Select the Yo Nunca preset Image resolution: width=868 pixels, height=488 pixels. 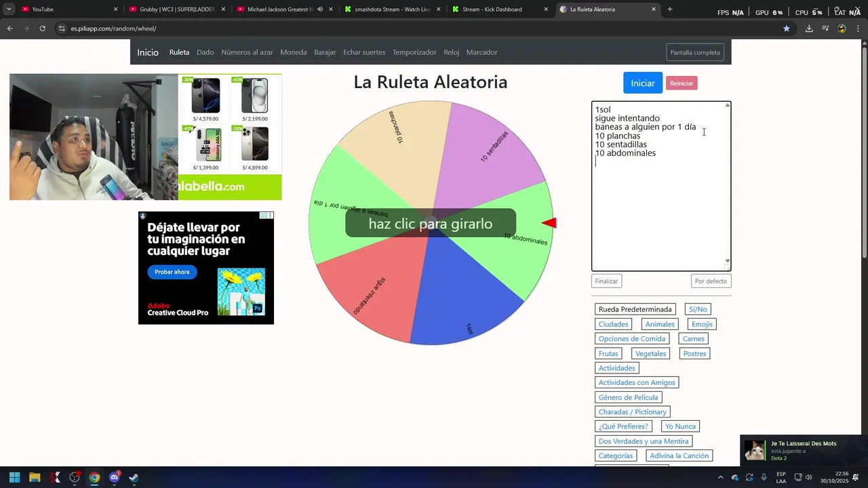(x=680, y=426)
